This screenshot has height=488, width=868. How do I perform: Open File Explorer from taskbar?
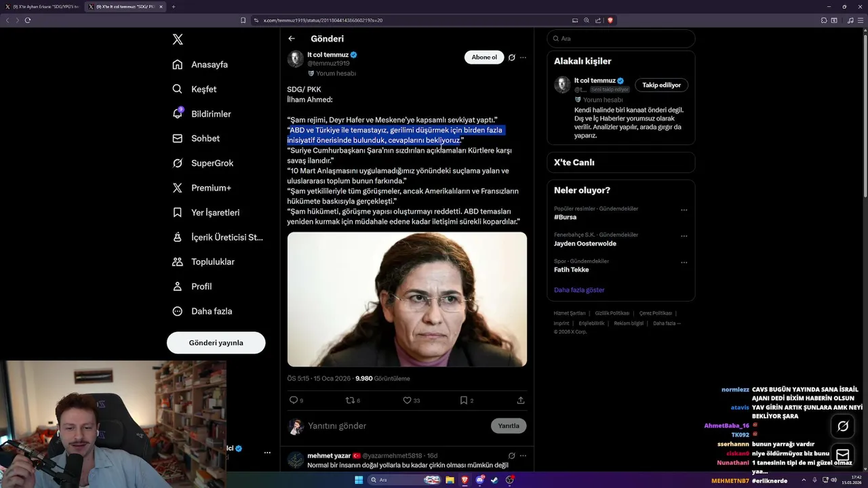point(450,480)
